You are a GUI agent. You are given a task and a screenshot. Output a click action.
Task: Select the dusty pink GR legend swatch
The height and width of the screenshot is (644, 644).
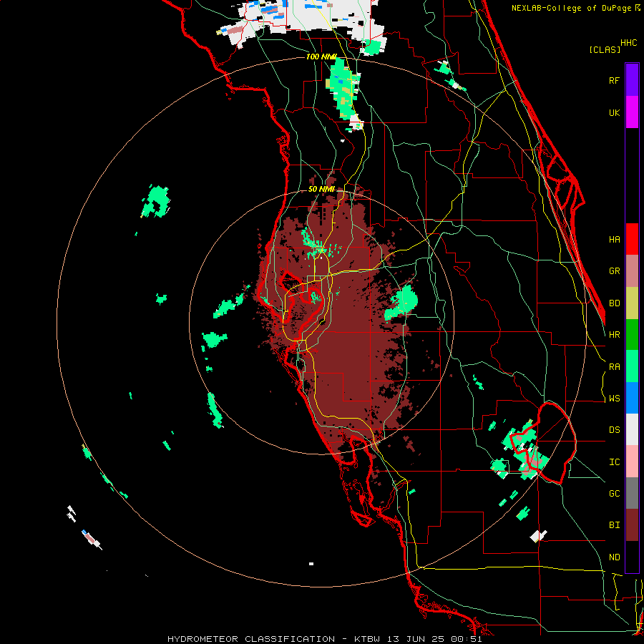632,271
